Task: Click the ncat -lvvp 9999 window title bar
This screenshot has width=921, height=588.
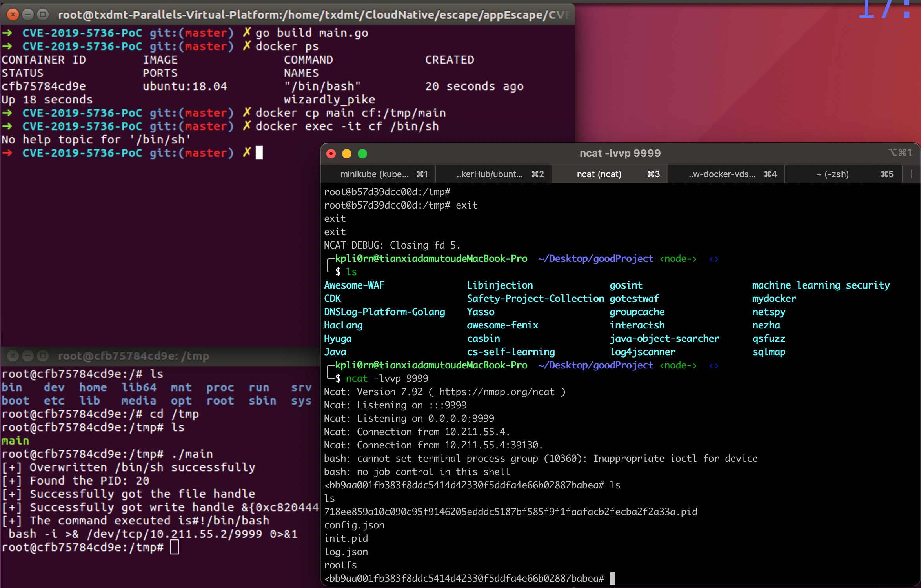Action: pyautogui.click(x=620, y=153)
